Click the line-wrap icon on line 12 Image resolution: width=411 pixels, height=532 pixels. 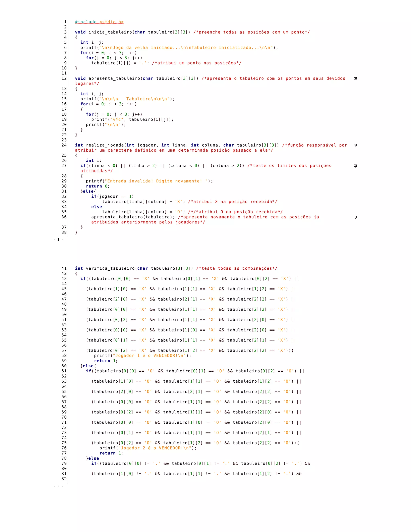[x=355, y=78]
